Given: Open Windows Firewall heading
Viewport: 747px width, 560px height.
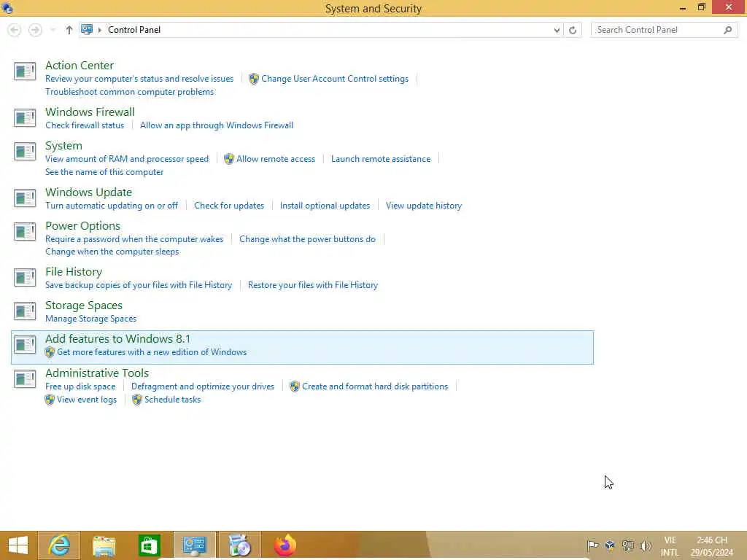Looking at the screenshot, I should tap(90, 112).
